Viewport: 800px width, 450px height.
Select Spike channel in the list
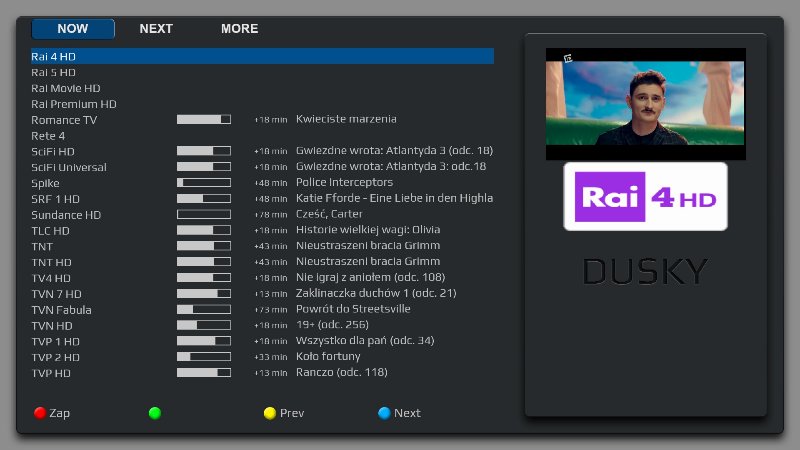45,183
